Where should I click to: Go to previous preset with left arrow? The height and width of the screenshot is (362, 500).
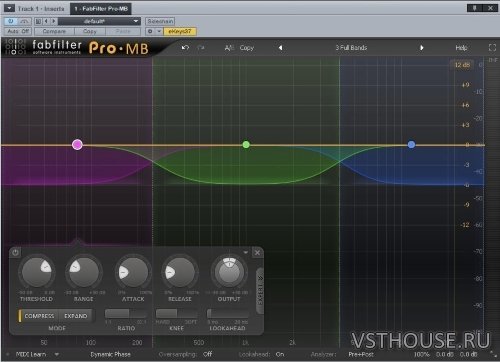pyautogui.click(x=280, y=48)
